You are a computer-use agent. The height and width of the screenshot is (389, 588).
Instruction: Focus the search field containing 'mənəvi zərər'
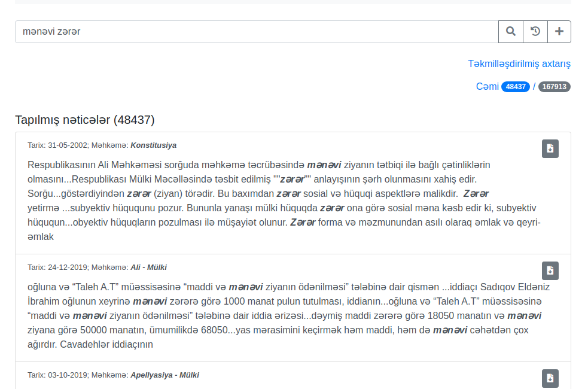tap(257, 32)
